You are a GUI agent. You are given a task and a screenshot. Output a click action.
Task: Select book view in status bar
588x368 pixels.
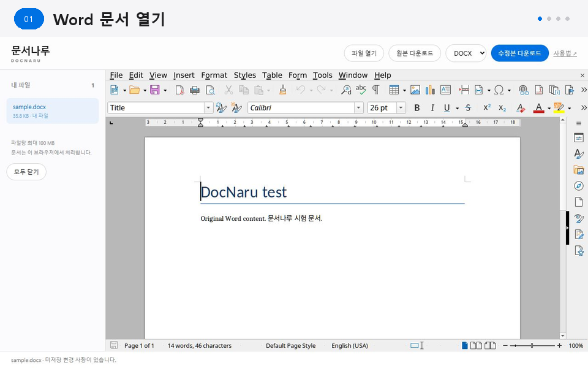click(490, 345)
